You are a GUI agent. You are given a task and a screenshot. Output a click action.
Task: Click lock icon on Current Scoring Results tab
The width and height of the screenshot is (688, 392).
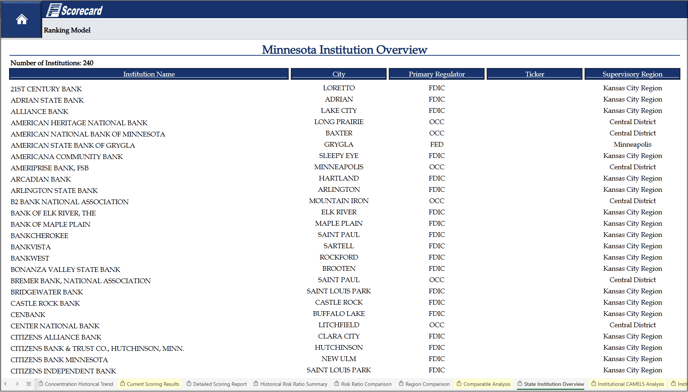123,384
